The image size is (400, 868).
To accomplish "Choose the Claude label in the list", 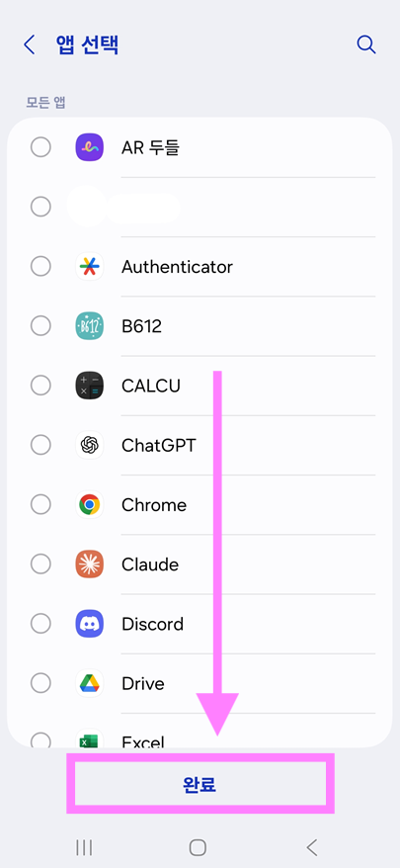I will [150, 564].
